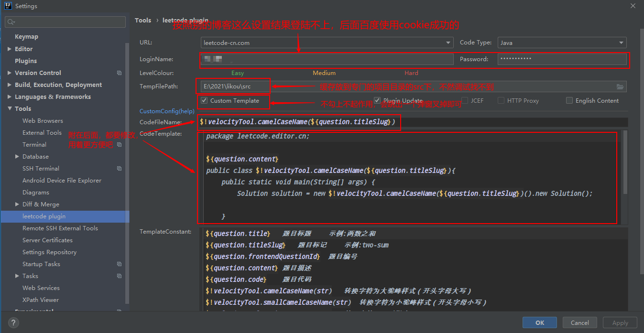Expand the Version Control node

(x=10, y=73)
